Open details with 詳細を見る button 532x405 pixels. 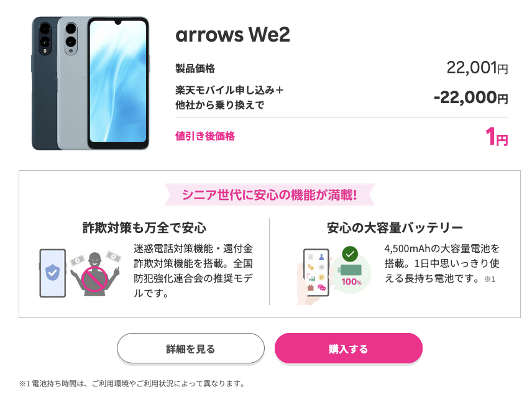191,348
